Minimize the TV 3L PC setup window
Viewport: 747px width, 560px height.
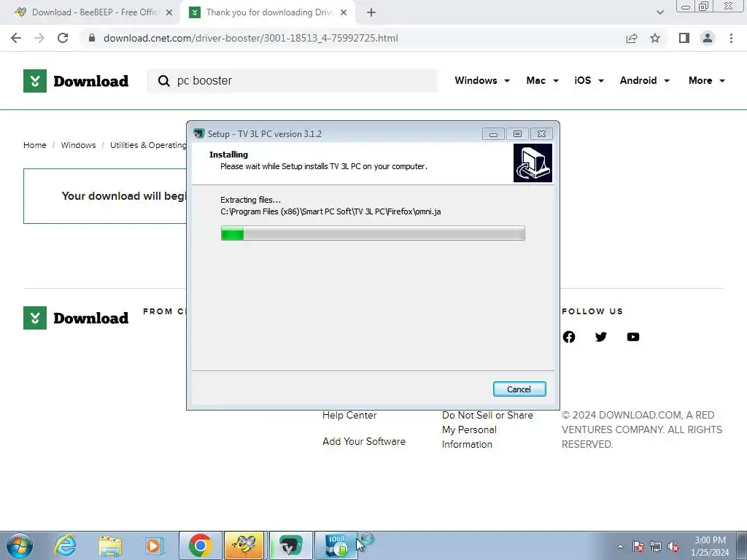[493, 134]
